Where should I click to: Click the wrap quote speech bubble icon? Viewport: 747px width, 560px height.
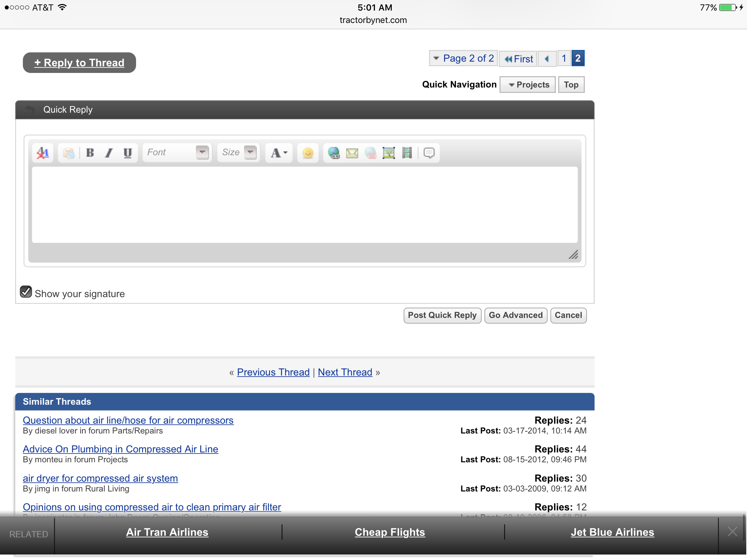tap(429, 153)
